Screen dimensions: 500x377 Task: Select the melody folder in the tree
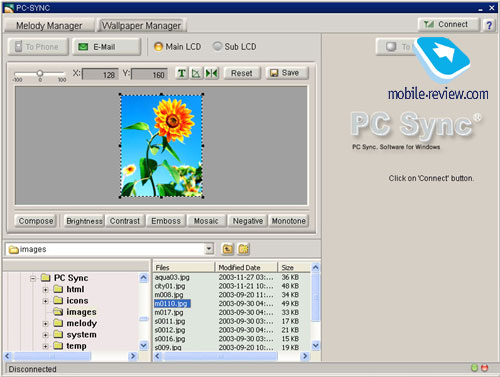tap(81, 323)
